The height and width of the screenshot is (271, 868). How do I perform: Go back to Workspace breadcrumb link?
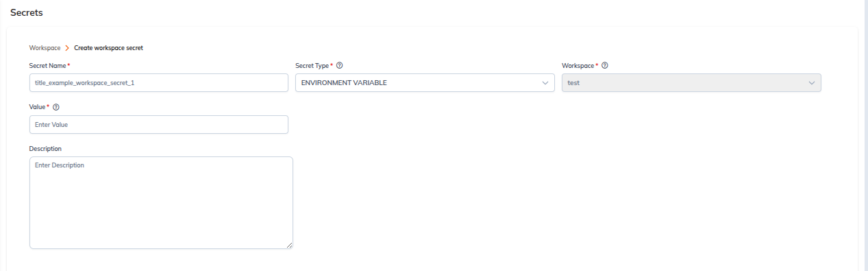(45, 48)
